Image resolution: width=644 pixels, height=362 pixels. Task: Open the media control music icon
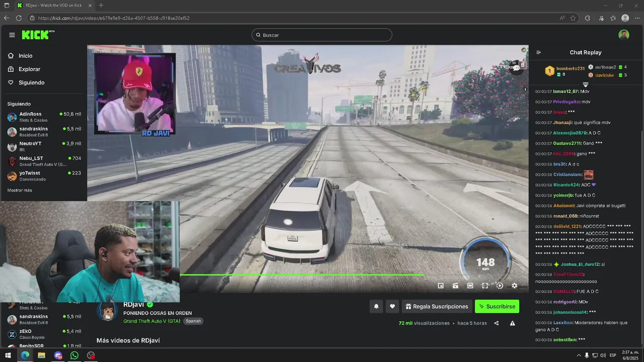601,18
